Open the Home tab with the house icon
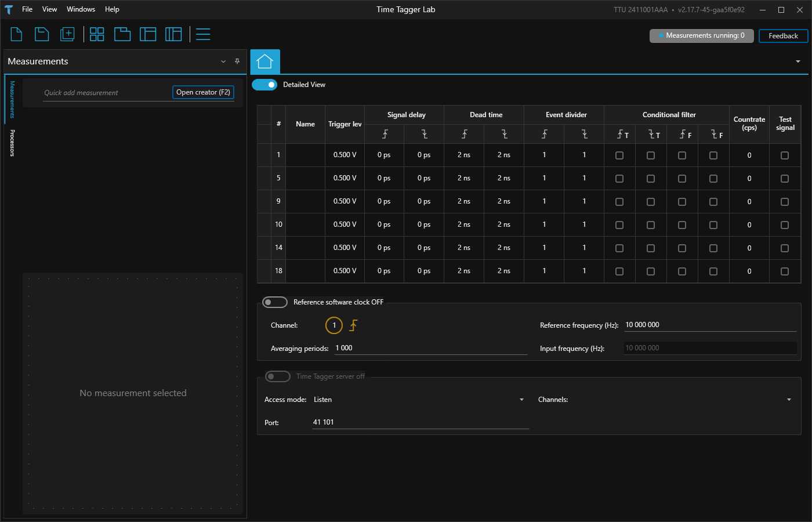This screenshot has height=522, width=812. (x=265, y=61)
